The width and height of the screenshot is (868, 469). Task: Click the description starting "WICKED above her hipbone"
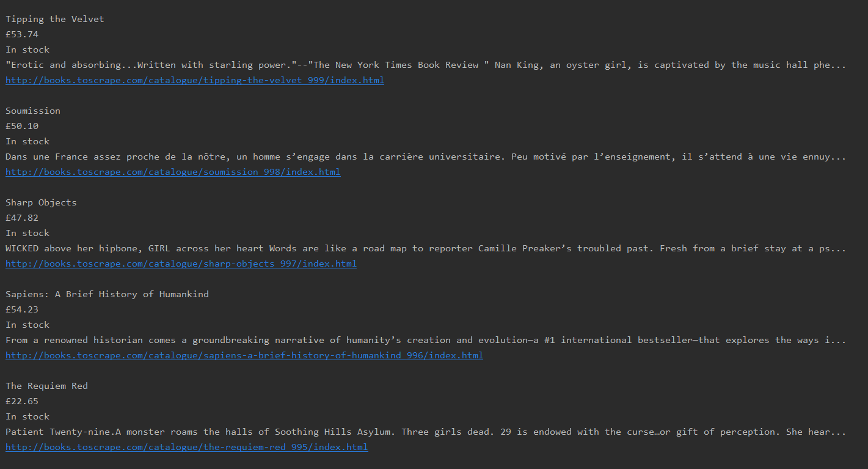pyautogui.click(x=426, y=248)
